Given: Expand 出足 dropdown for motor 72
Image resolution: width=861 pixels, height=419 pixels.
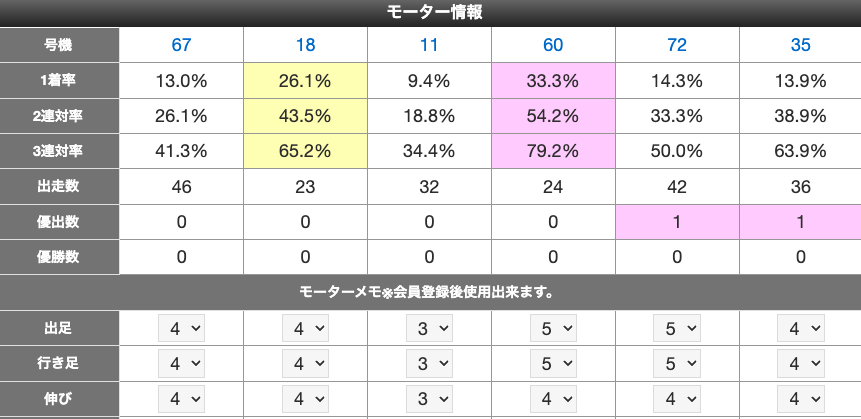Looking at the screenshot, I should (677, 327).
